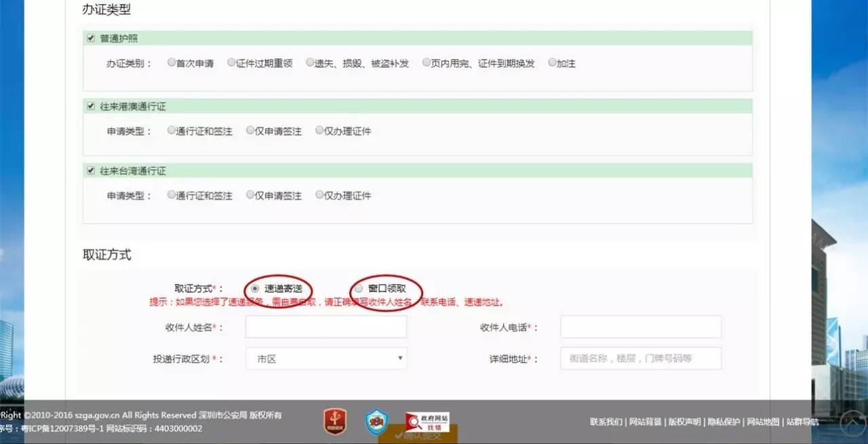
Task: Click the 收件人姓名 input field
Action: click(325, 327)
